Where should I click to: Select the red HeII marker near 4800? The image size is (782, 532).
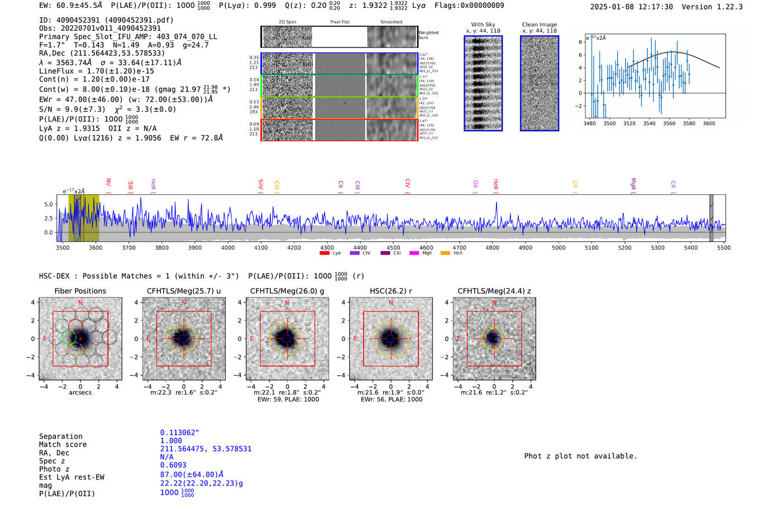coord(495,186)
